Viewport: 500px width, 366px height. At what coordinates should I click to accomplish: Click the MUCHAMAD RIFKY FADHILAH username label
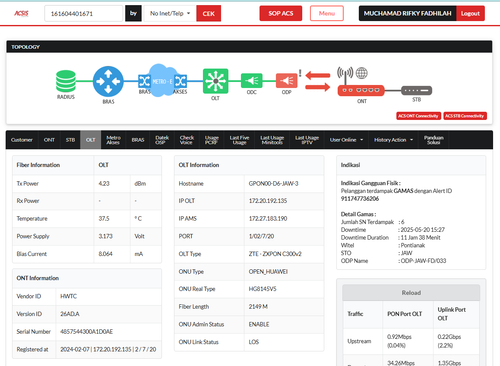(x=407, y=13)
